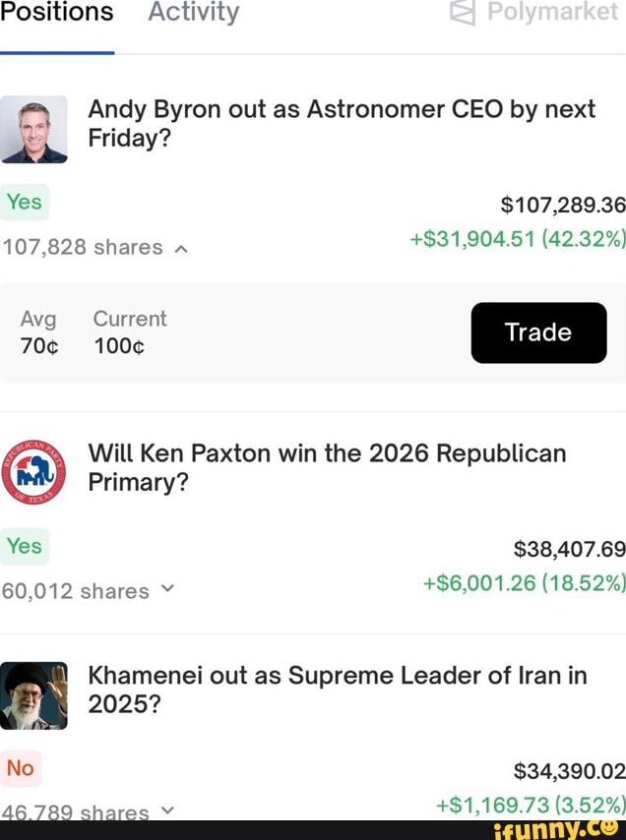Select the Positions tab

pyautogui.click(x=56, y=12)
